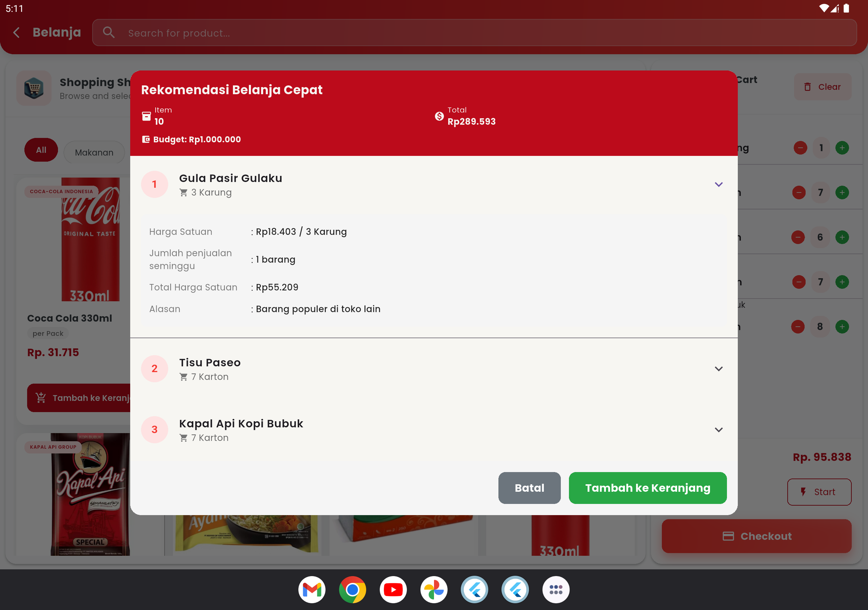Screen dimensions: 868x610
Task: Switch to the Makanan category tab
Action: (x=94, y=152)
